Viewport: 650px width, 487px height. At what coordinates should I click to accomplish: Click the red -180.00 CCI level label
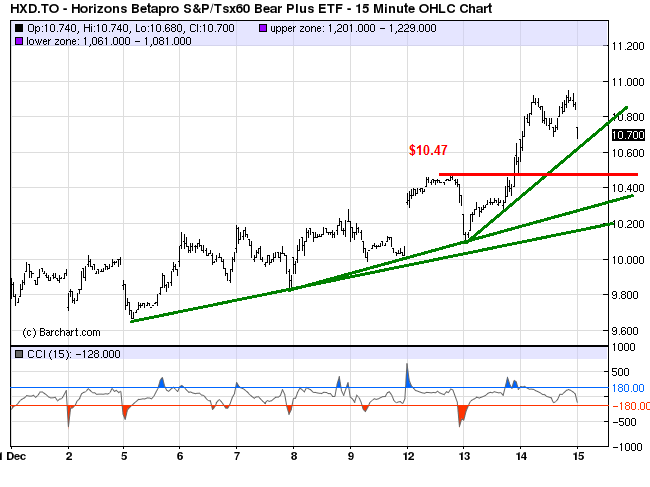pyautogui.click(x=631, y=406)
